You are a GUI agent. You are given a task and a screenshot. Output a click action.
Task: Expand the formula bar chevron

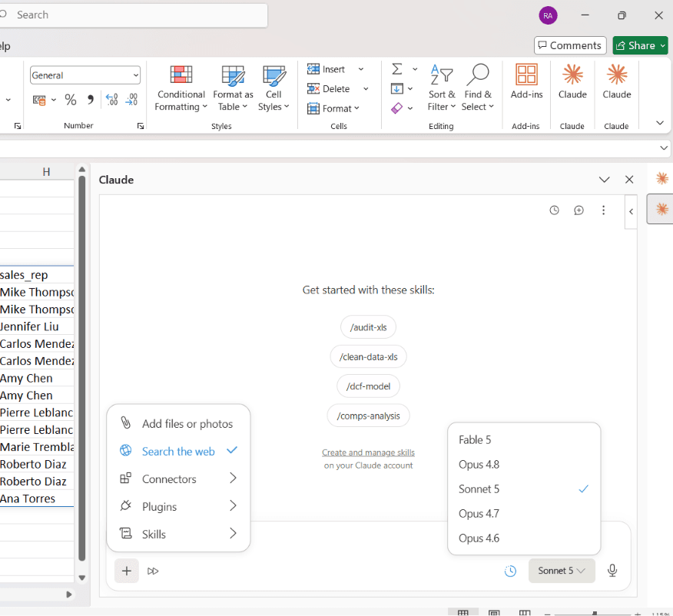pyautogui.click(x=664, y=148)
